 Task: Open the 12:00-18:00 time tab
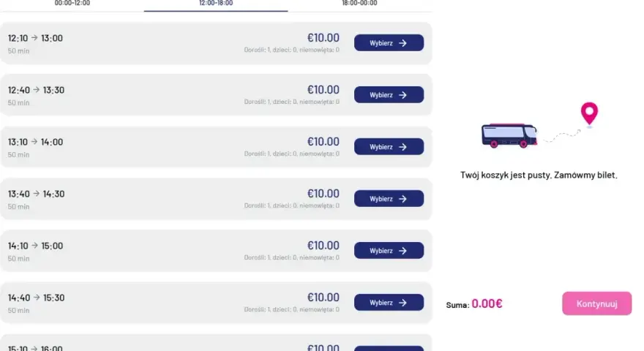[x=216, y=3]
